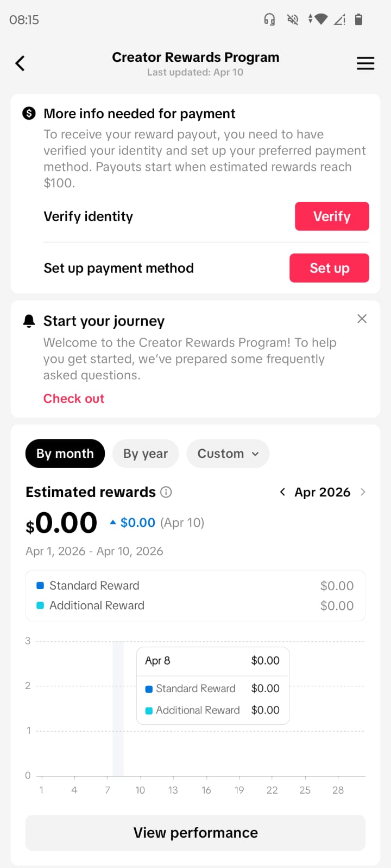Select the By month tab

(65, 454)
